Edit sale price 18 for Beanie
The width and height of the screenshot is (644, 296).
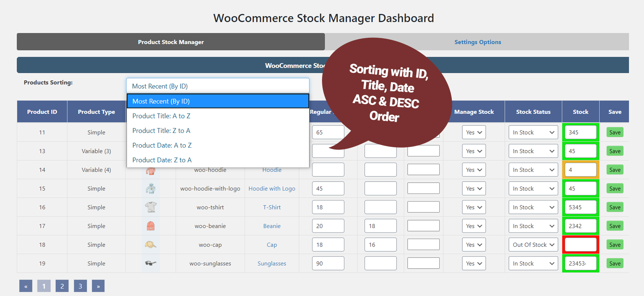(381, 226)
